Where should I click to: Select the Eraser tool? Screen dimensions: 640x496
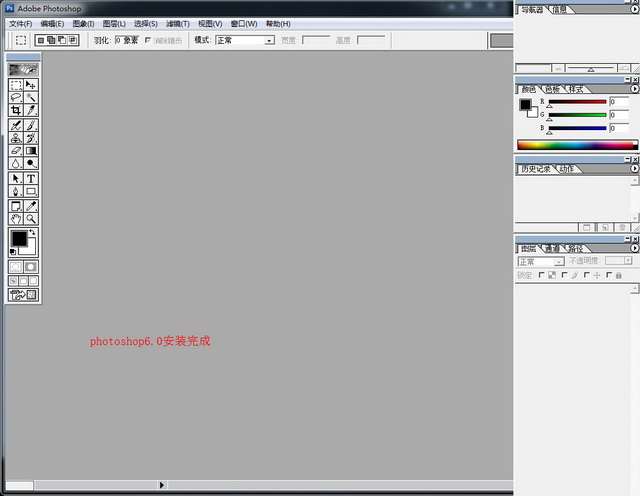tap(16, 151)
